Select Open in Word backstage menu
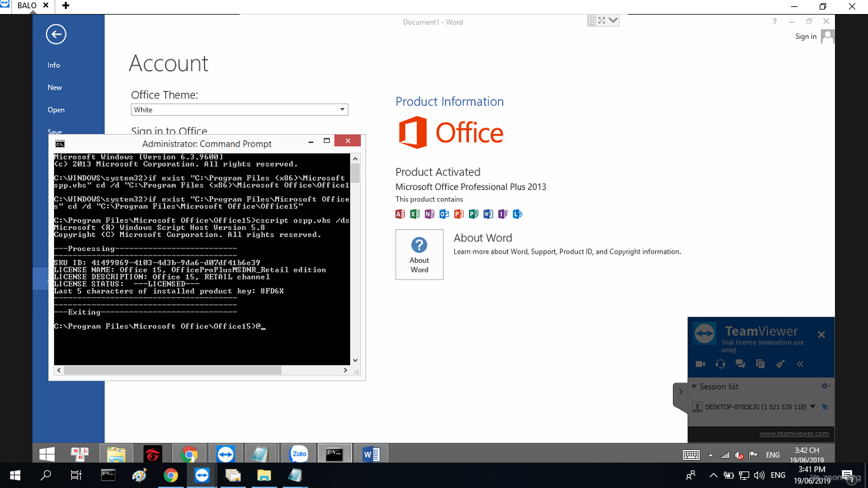 click(56, 110)
